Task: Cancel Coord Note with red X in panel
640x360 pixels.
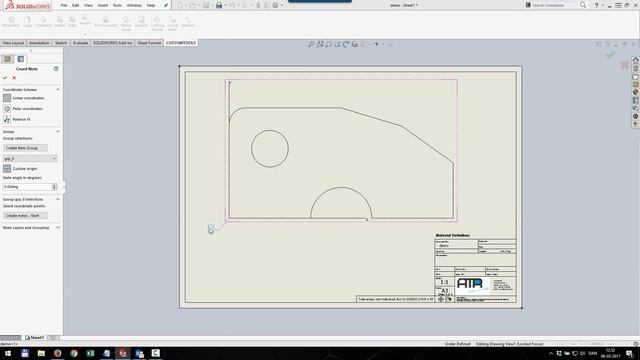Action: pos(14,78)
